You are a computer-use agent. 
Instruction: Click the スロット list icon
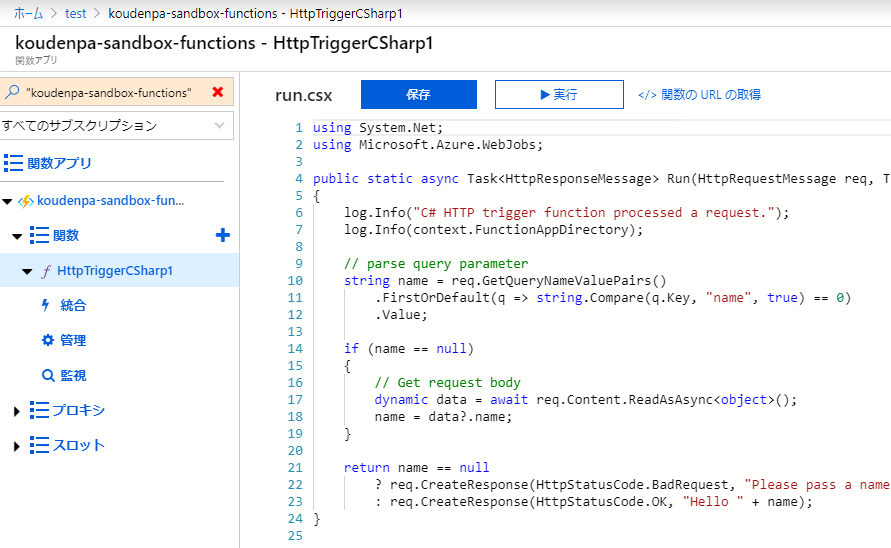click(39, 445)
